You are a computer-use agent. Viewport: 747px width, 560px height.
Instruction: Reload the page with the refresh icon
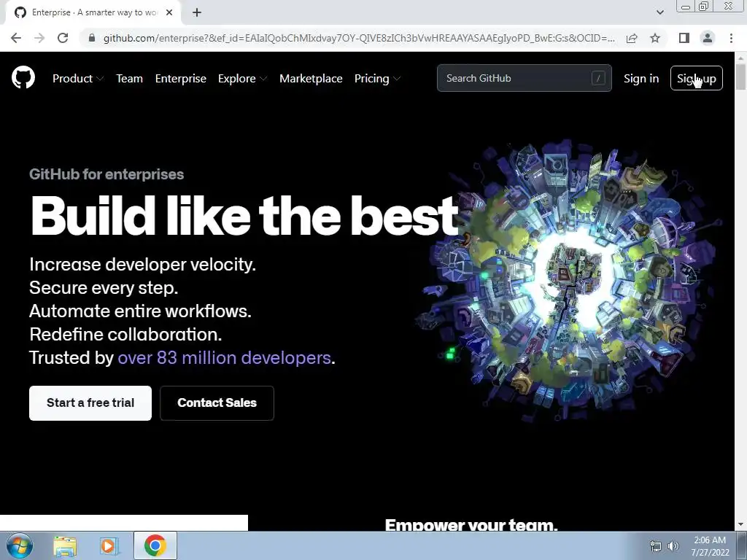(63, 38)
